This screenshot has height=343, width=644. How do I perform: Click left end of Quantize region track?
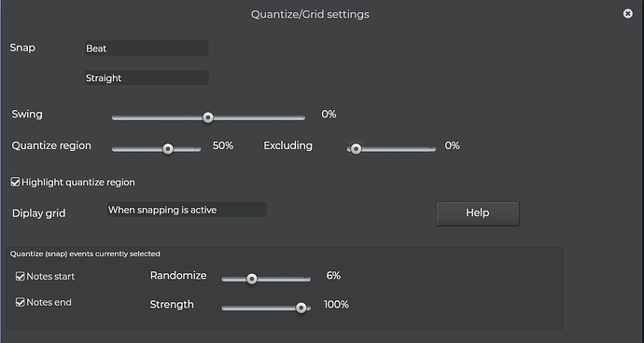tap(114, 149)
